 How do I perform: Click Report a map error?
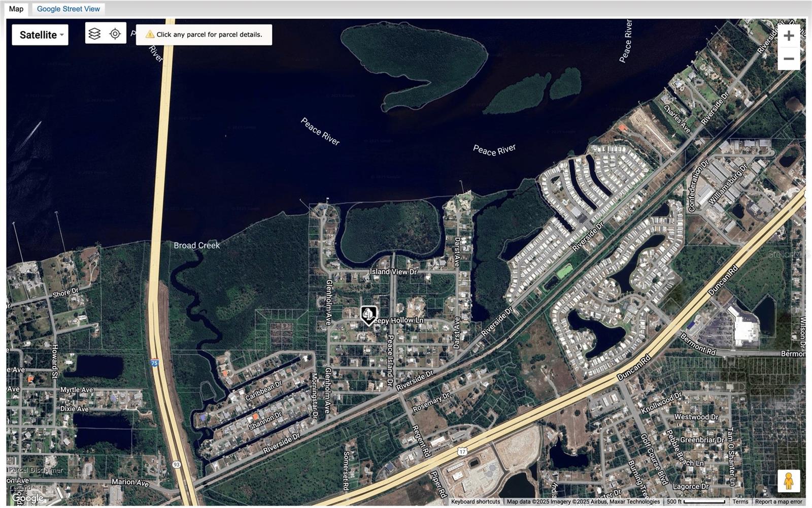point(779,501)
